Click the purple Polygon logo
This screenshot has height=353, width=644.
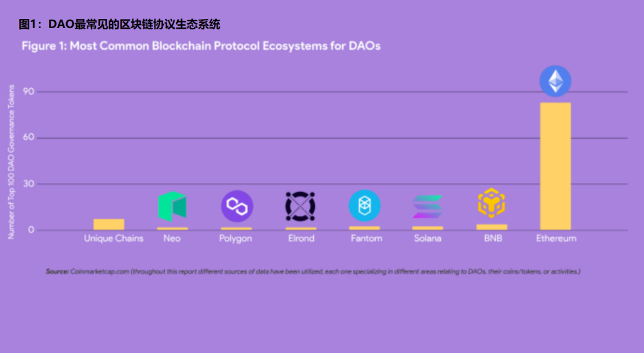pos(237,206)
